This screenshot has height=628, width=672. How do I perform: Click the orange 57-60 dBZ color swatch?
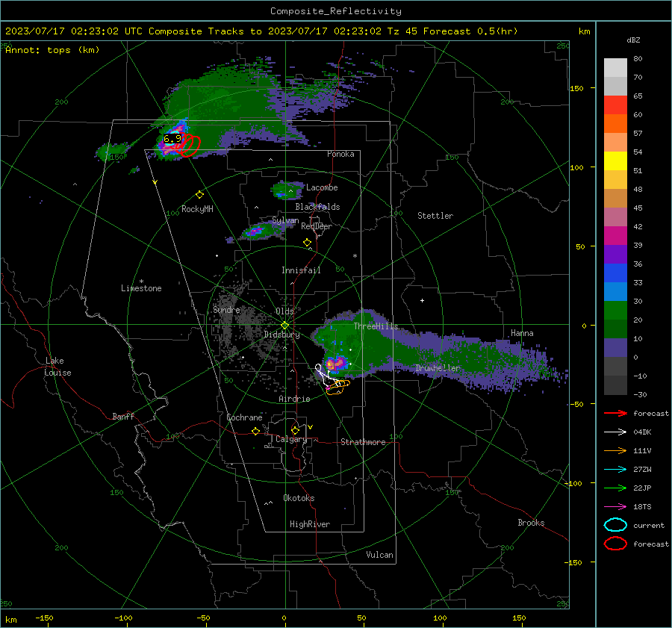(615, 124)
